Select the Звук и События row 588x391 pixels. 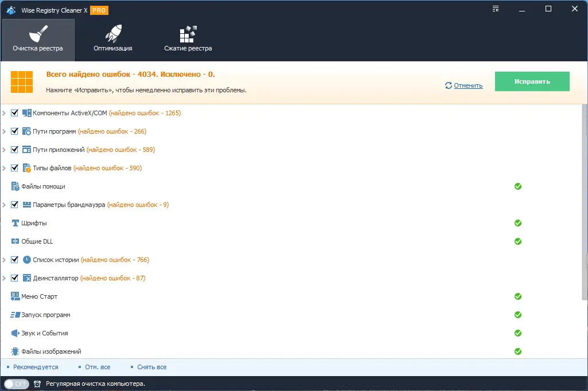point(291,333)
